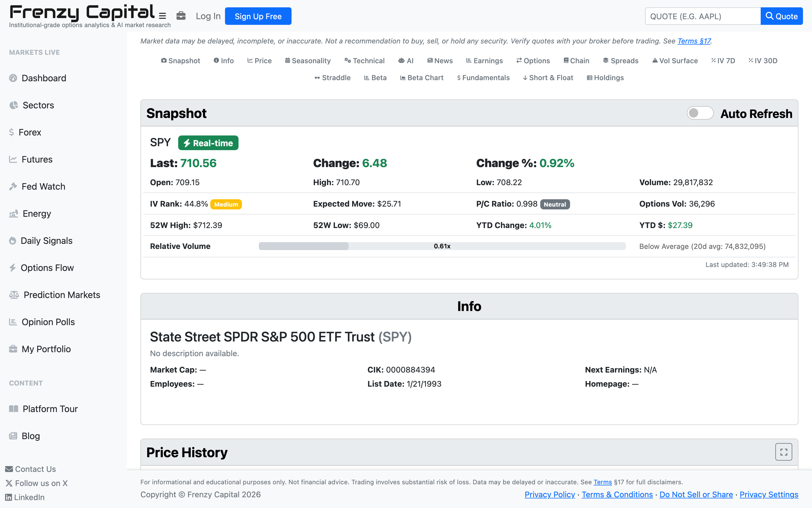Click the Frenzy Capital logo
The width and height of the screenshot is (812, 508).
tap(82, 12)
